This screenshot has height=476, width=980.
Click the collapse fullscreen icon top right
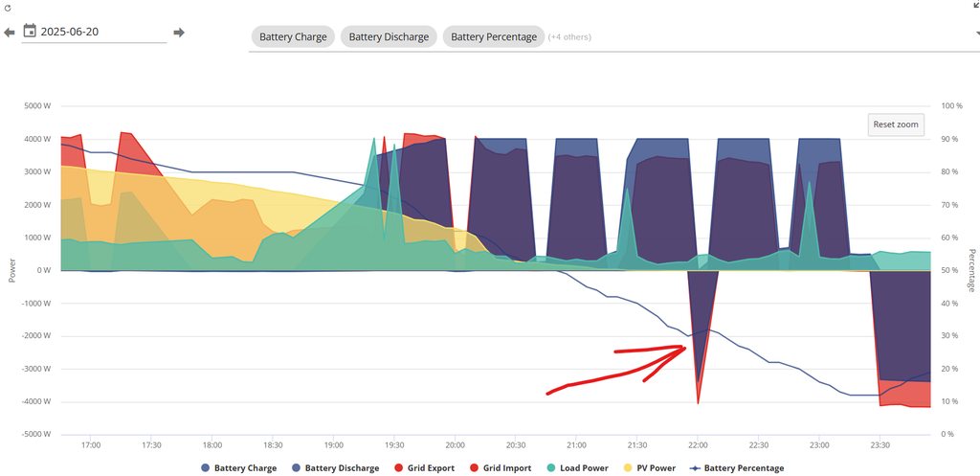(x=973, y=6)
